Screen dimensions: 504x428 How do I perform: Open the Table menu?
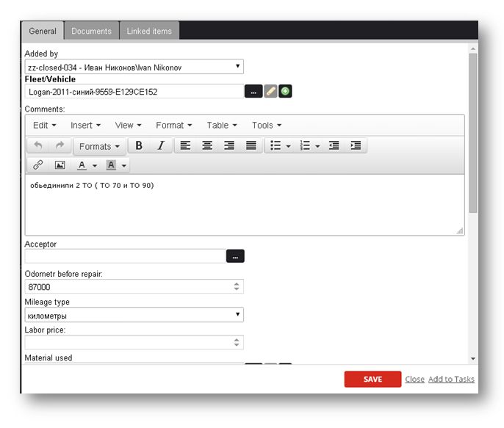222,126
